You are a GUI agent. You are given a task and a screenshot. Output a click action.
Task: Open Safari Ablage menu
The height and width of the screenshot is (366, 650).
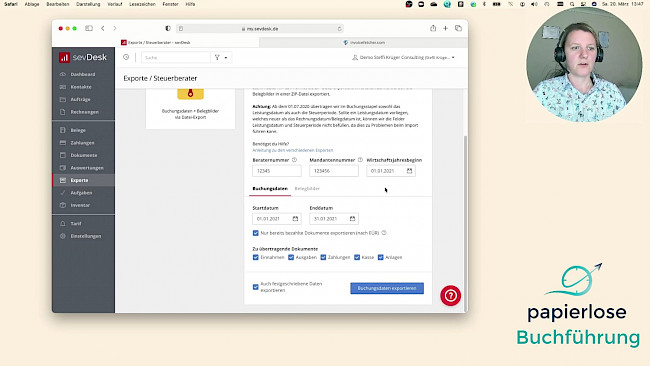[32, 4]
